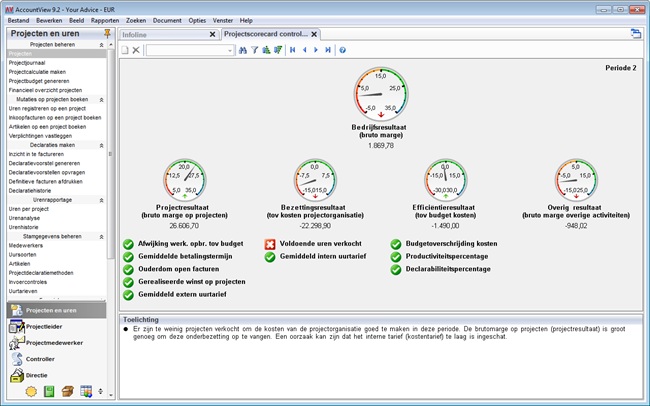This screenshot has height=406, width=650.
Task: Click the sort tree icon in toolbar
Action: [x=266, y=50]
